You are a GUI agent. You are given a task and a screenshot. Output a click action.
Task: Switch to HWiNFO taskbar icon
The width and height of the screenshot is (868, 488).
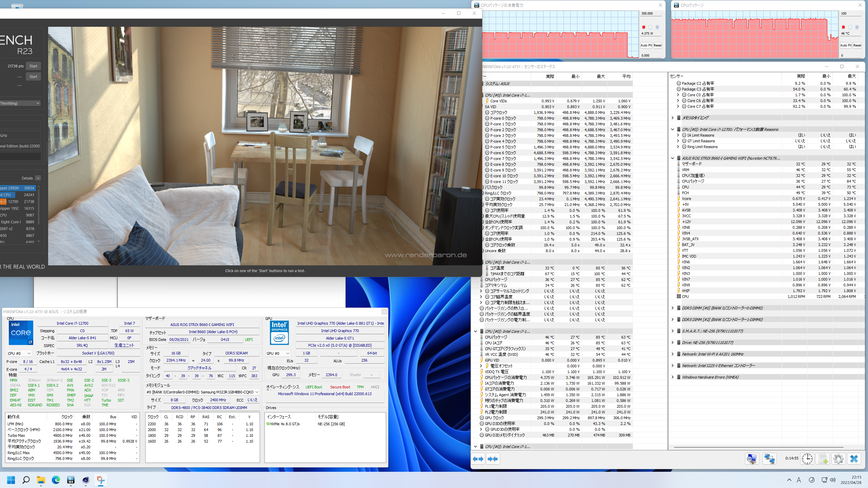tap(71, 480)
